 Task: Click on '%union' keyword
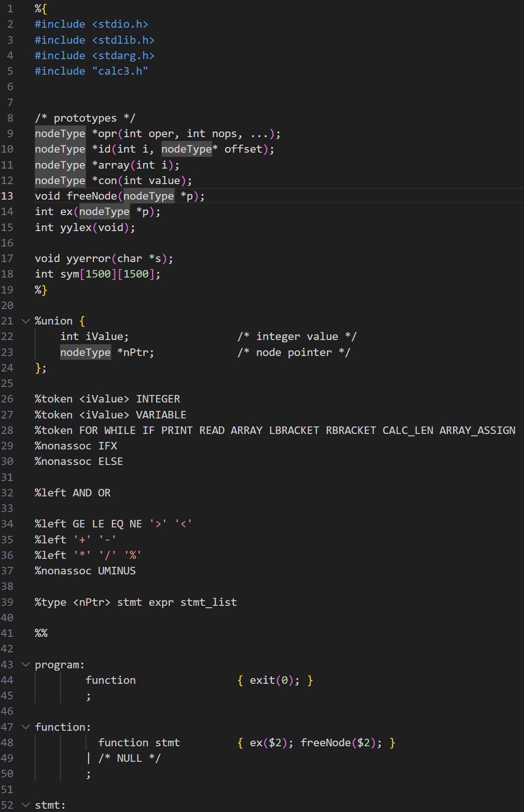(54, 321)
